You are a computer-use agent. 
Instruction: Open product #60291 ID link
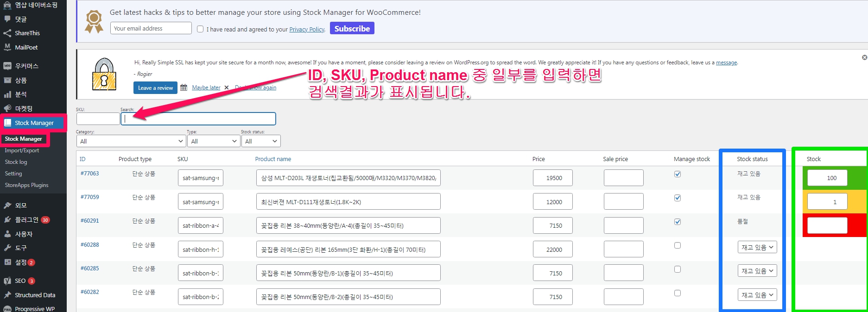(x=89, y=221)
